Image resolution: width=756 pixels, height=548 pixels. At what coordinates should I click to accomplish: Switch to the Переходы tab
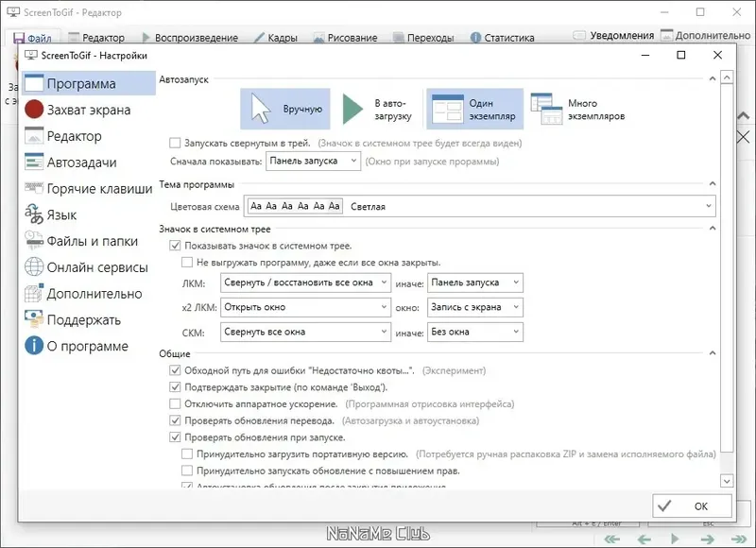point(423,38)
